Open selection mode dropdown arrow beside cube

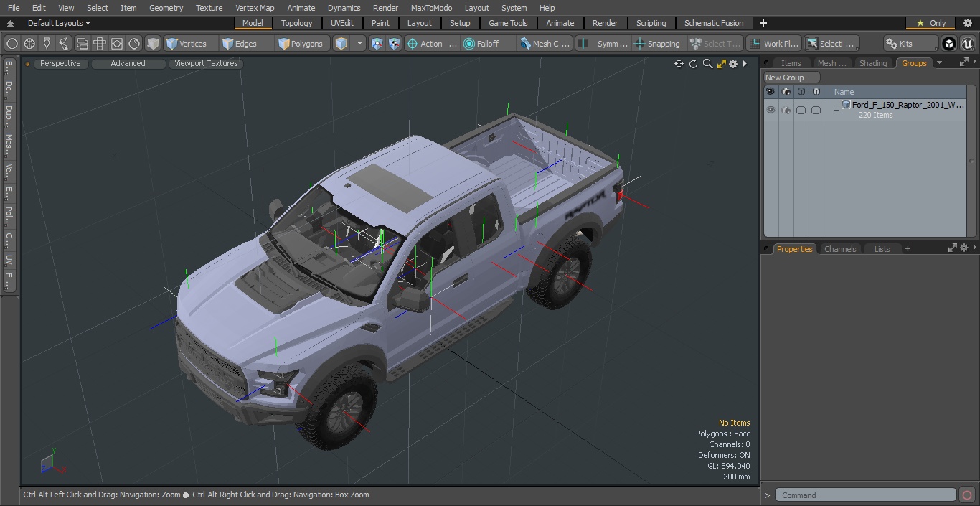[359, 44]
